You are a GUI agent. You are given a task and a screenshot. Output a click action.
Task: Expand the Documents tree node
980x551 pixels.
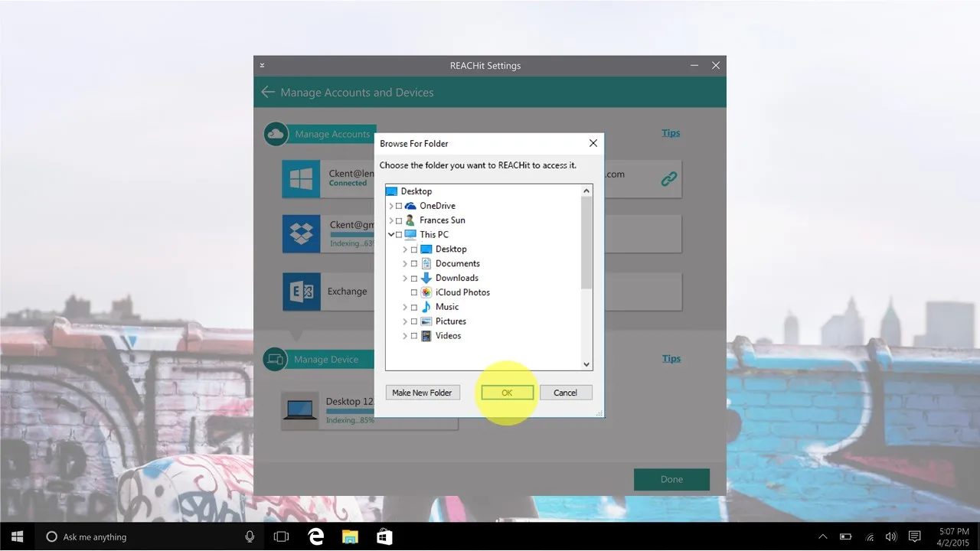pyautogui.click(x=405, y=264)
